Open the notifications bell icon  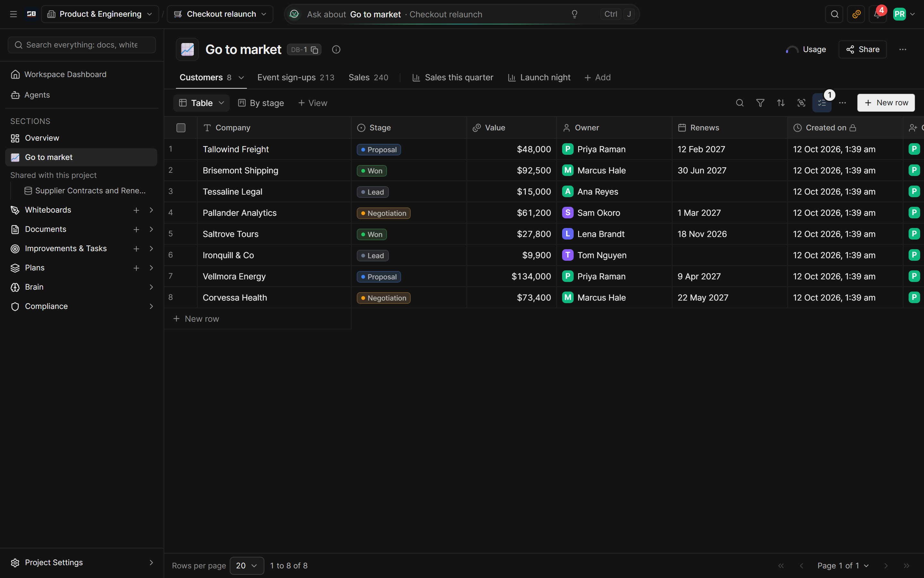(877, 14)
